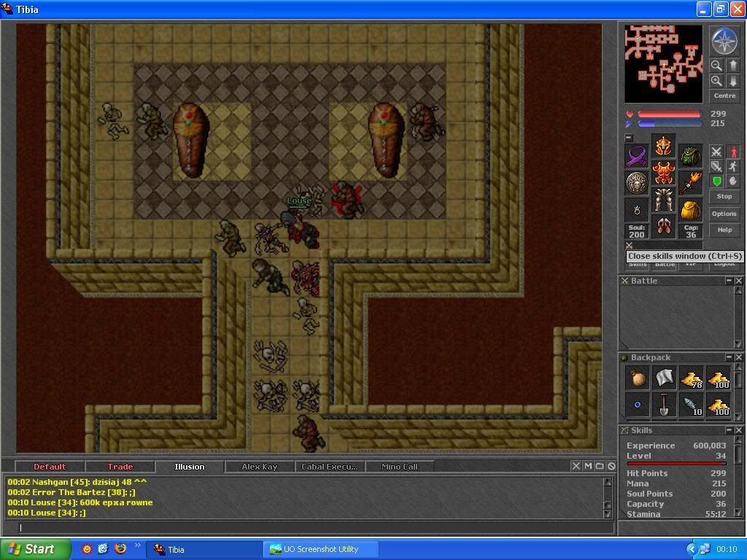Switch to UO Screenshot Utility taskbar item
Viewport: 747px width, 560px height.
321,549
